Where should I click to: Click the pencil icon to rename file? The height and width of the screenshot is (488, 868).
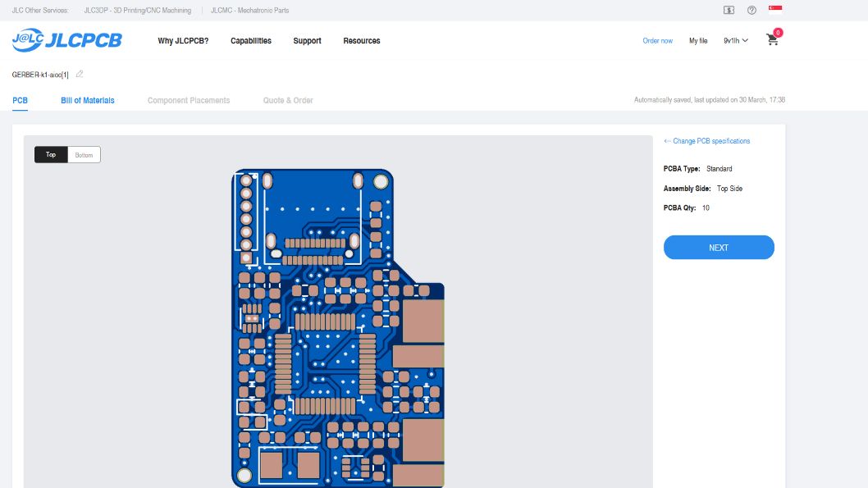click(80, 74)
